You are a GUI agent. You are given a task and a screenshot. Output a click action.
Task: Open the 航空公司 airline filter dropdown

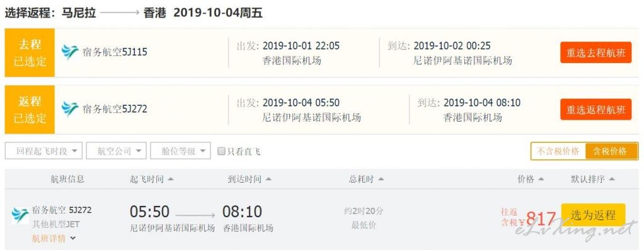pos(116,151)
